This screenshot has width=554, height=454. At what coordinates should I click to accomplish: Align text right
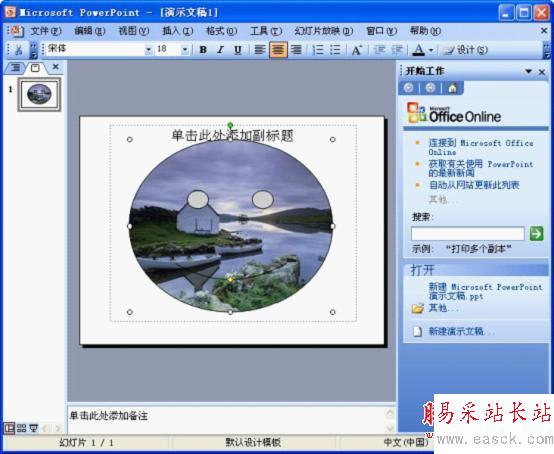[296, 50]
